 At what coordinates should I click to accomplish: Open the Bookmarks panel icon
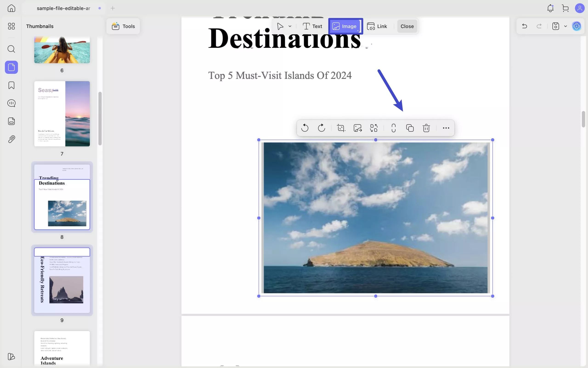pyautogui.click(x=11, y=85)
